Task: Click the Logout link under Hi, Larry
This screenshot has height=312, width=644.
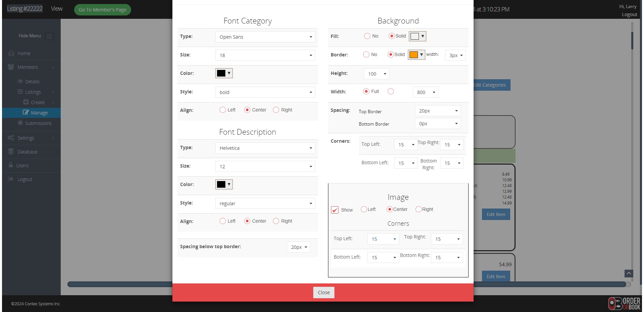Action: pos(629,14)
